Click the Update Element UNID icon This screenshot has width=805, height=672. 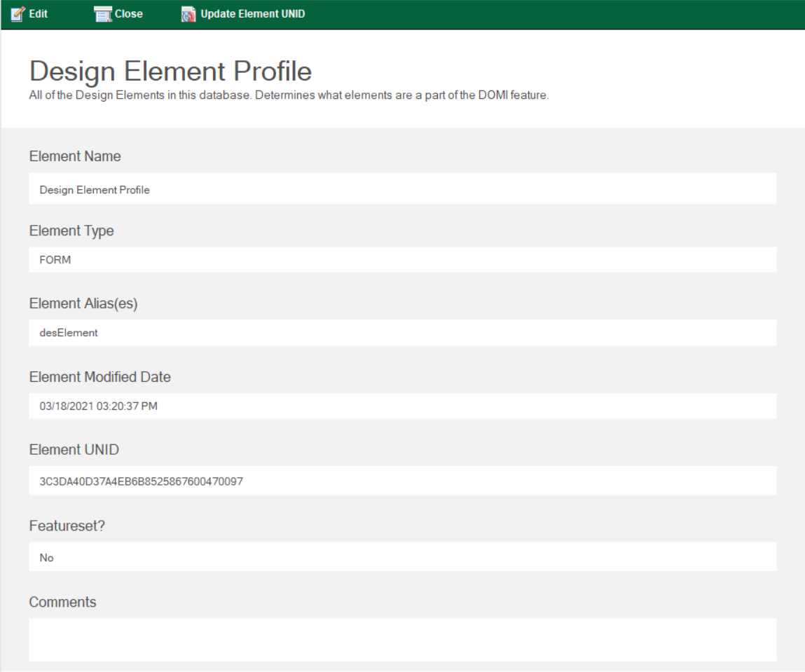188,15
